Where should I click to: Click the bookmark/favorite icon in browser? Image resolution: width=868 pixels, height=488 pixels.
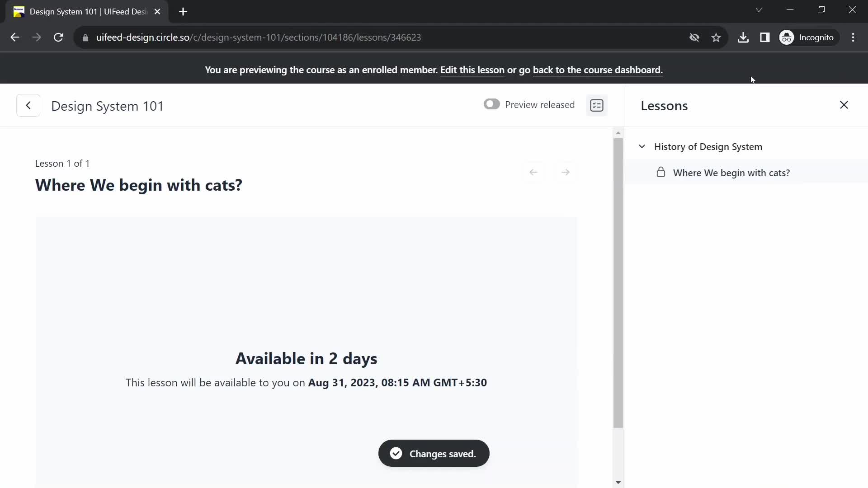coord(717,37)
